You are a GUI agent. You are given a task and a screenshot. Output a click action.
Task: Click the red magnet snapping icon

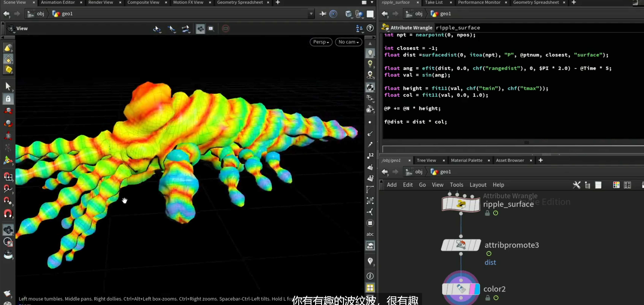tap(8, 214)
